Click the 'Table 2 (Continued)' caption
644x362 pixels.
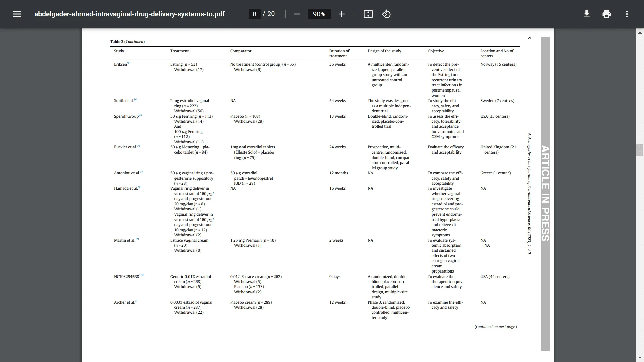pyautogui.click(x=127, y=42)
